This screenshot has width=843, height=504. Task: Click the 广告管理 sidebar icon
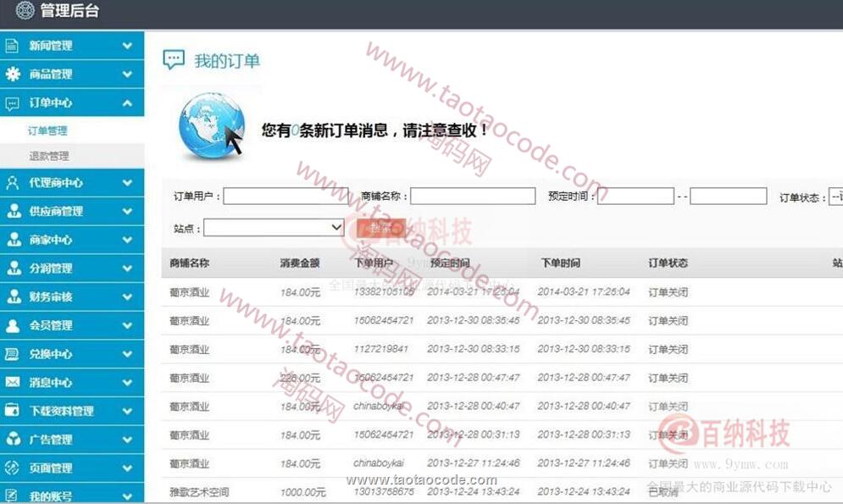[x=13, y=439]
